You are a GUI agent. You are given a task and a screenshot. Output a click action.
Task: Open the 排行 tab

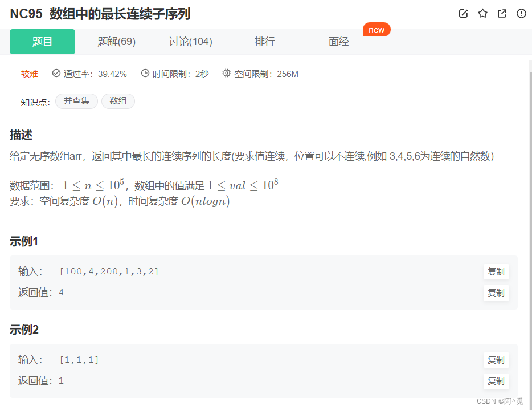(x=265, y=42)
